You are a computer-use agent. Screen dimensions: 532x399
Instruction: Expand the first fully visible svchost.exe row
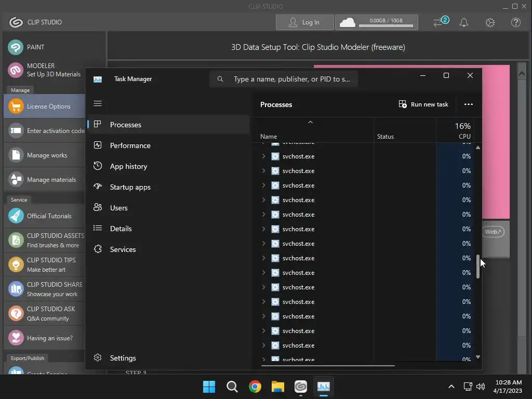(x=263, y=156)
